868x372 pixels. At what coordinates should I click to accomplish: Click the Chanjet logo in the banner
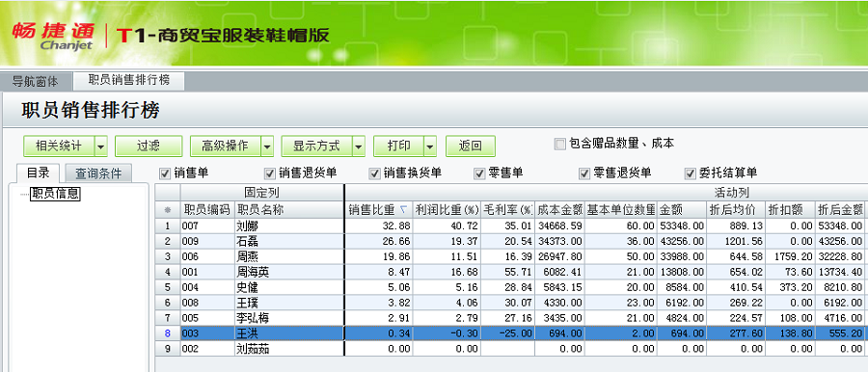[x=53, y=37]
